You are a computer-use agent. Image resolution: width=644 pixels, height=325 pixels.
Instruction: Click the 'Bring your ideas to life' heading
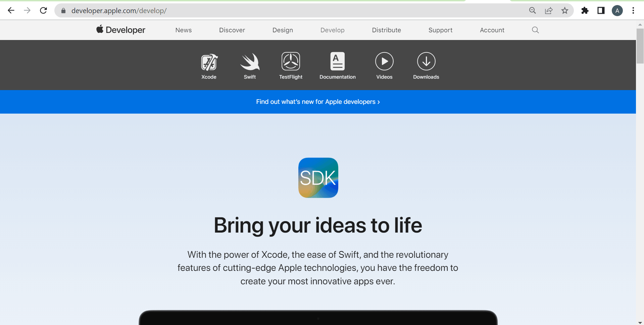pyautogui.click(x=318, y=225)
